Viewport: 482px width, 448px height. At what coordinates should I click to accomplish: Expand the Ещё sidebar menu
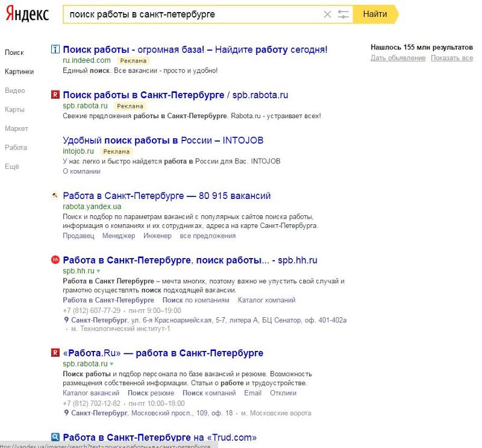(12, 166)
